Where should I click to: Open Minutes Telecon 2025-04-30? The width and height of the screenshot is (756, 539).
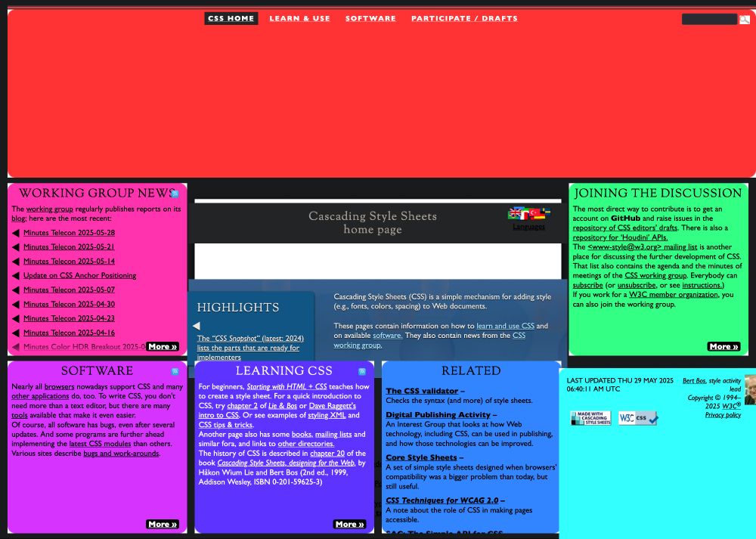click(x=69, y=304)
